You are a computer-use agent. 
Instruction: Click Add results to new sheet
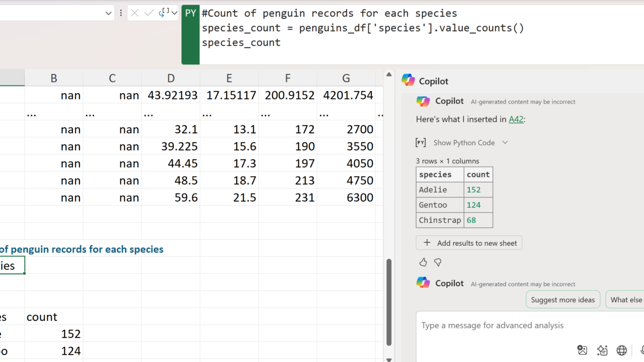point(469,243)
